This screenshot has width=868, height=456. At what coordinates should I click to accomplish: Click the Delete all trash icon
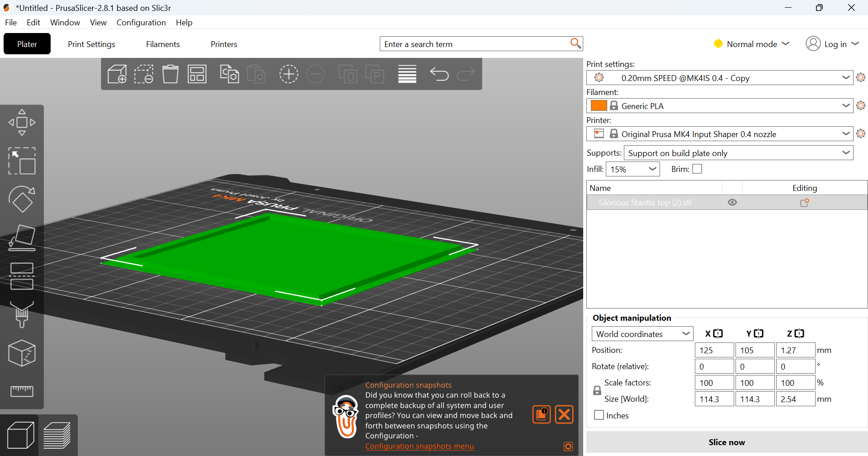tap(170, 74)
